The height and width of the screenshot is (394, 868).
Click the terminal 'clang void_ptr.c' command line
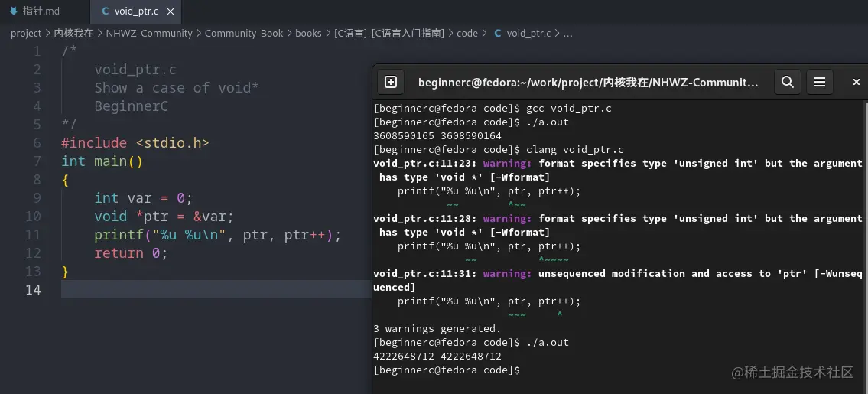click(x=499, y=150)
